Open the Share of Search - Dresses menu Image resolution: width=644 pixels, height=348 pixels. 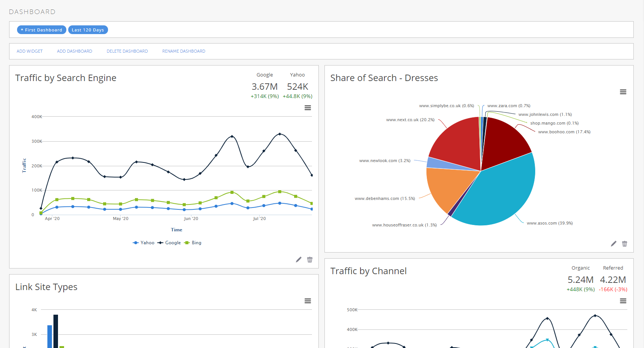click(x=623, y=92)
